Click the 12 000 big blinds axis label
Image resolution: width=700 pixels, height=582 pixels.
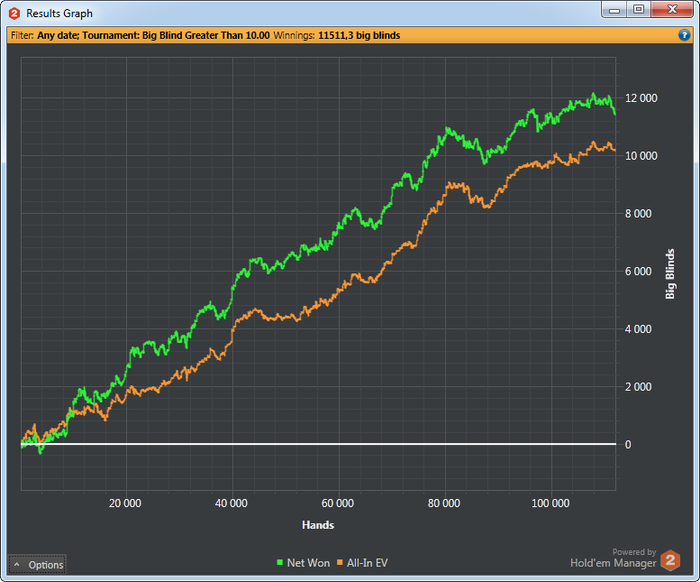point(641,98)
